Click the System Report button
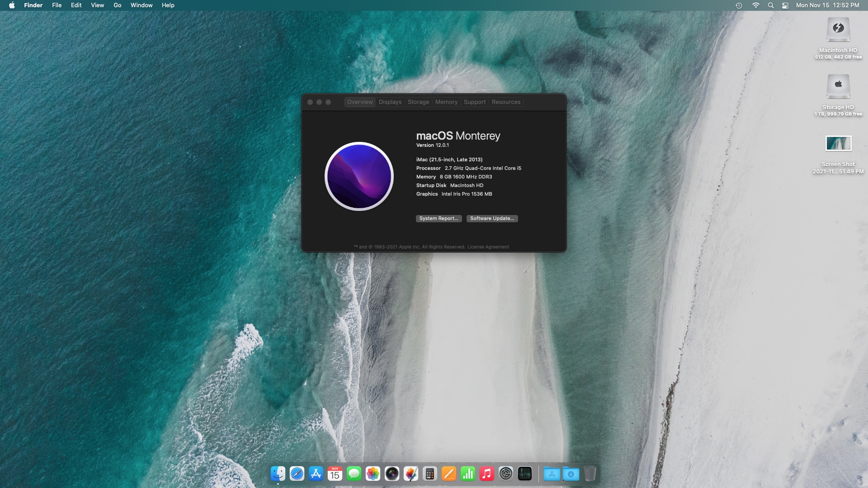The width and height of the screenshot is (868, 488). coord(439,218)
